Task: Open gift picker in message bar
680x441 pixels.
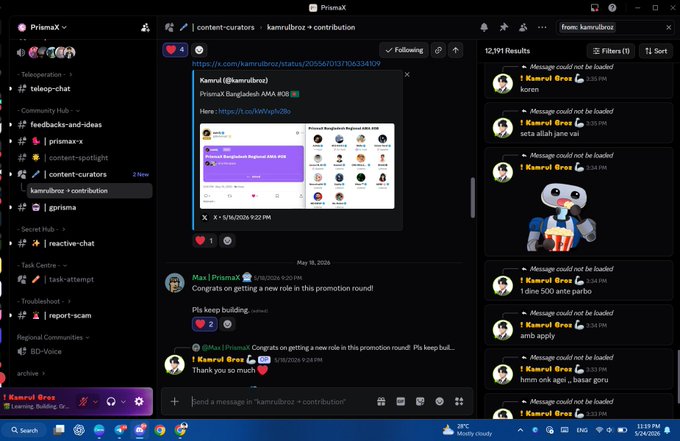Action: pos(381,402)
